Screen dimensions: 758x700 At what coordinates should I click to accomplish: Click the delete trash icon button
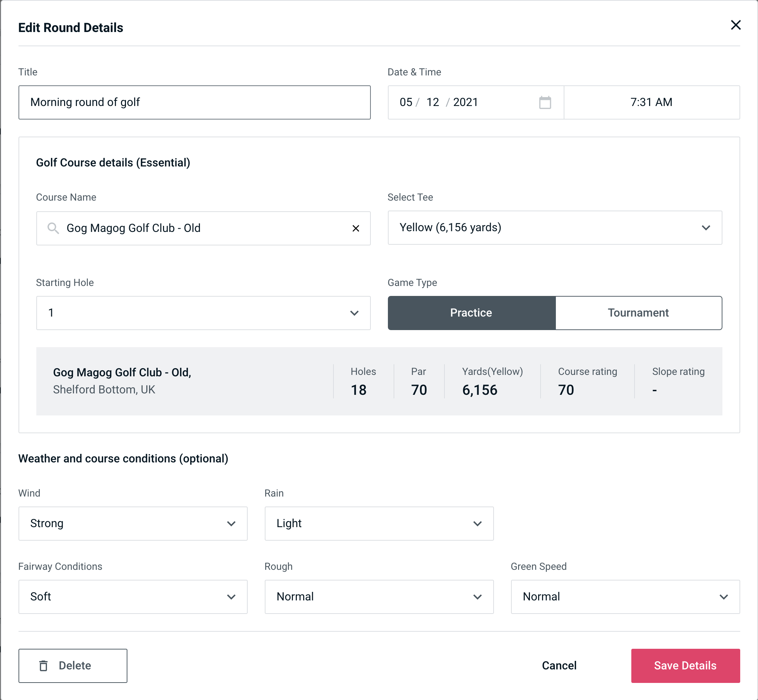(45, 665)
